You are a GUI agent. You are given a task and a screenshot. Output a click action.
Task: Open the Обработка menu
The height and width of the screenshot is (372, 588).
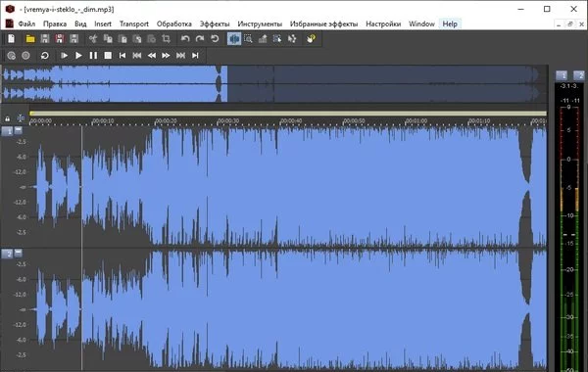pyautogui.click(x=174, y=23)
